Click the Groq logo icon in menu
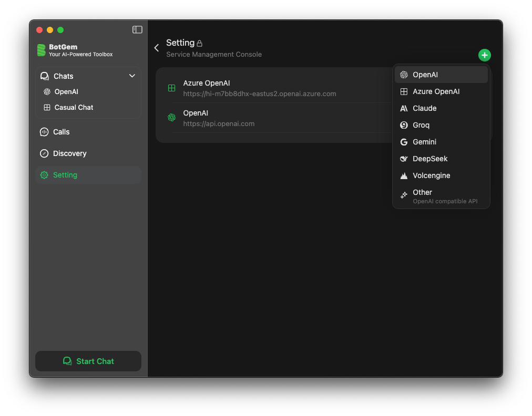The image size is (532, 416). click(x=404, y=125)
